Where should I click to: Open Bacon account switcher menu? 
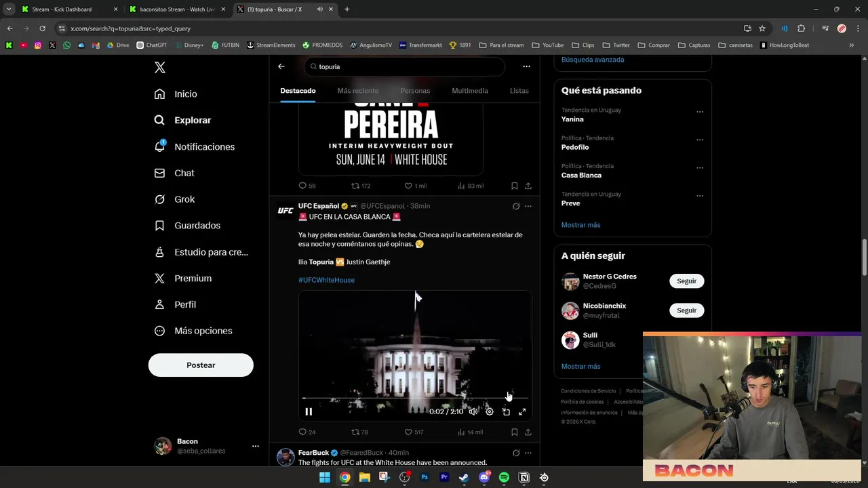208,446
